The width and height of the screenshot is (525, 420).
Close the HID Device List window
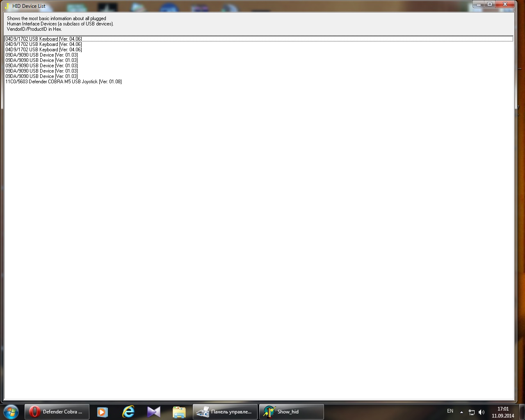coord(505,5)
